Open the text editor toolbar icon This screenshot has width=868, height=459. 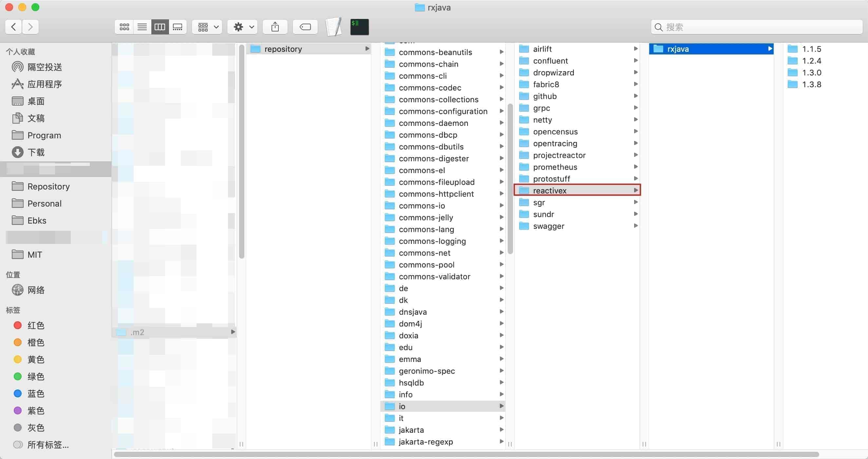tap(333, 27)
